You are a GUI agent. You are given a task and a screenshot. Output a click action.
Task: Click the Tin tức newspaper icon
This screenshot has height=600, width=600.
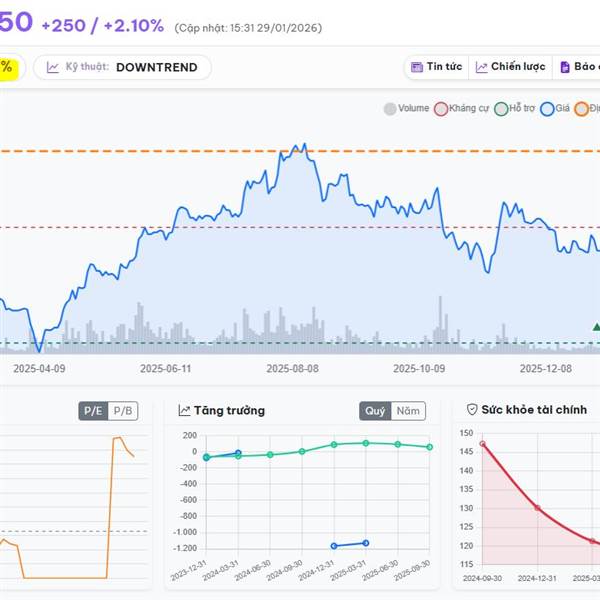click(x=416, y=67)
